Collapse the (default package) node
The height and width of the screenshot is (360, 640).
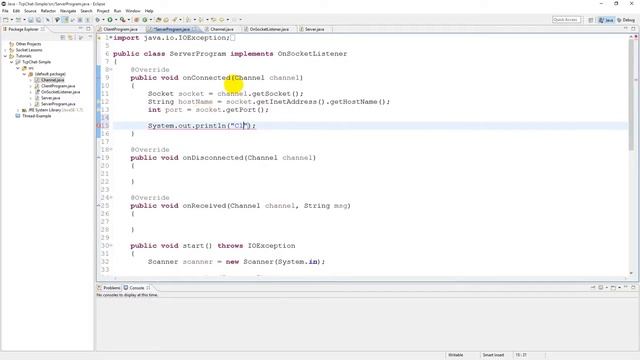(x=24, y=74)
